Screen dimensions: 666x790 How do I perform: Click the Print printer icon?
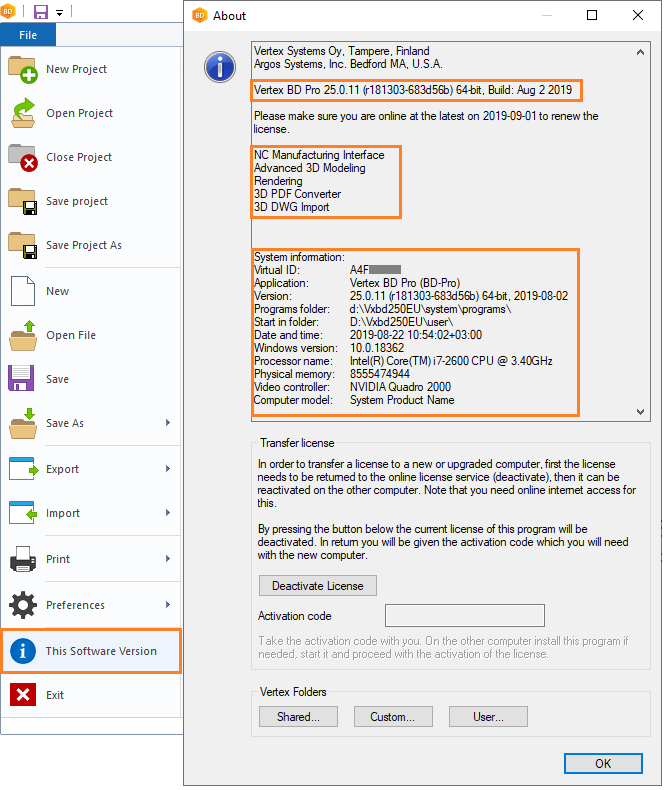(x=23, y=559)
